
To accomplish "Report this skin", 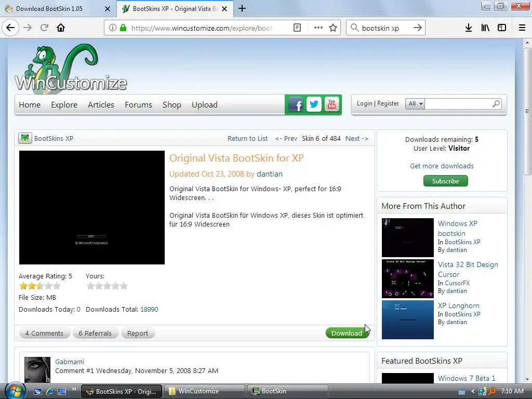I will click(x=137, y=333).
